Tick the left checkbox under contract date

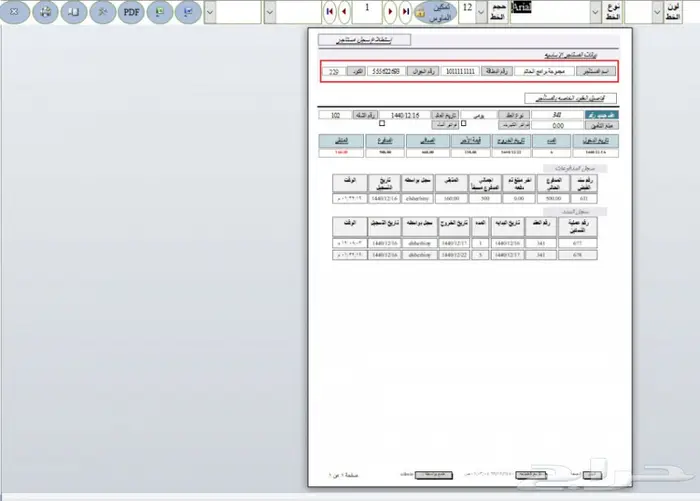(381, 125)
